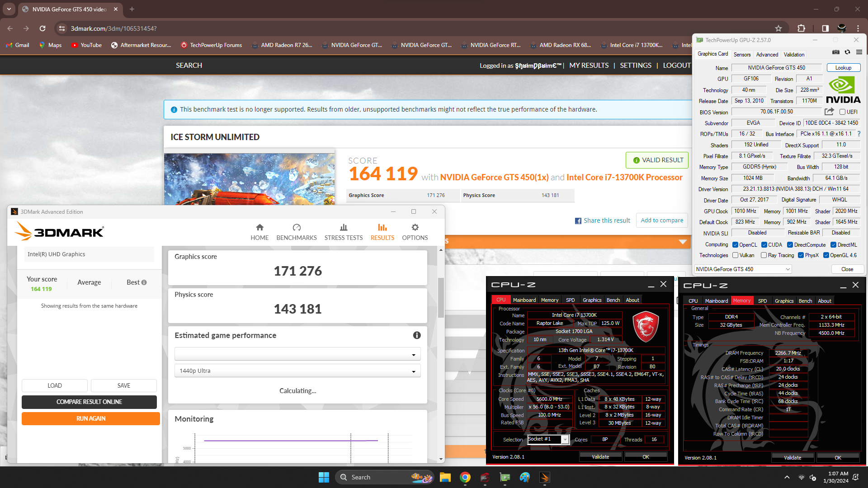The image size is (868, 488).
Task: Toggle OpenCL checkbox
Action: coord(736,245)
